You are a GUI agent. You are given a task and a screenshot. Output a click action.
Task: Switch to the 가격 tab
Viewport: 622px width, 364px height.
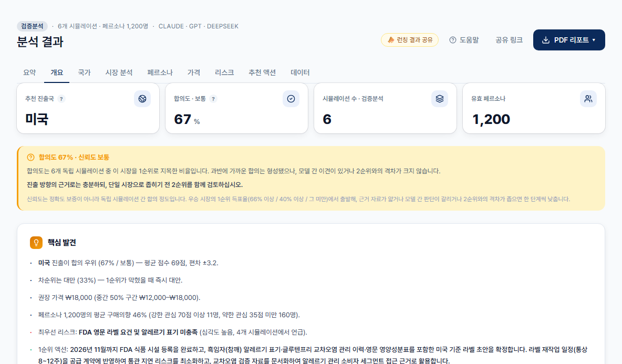(193, 72)
